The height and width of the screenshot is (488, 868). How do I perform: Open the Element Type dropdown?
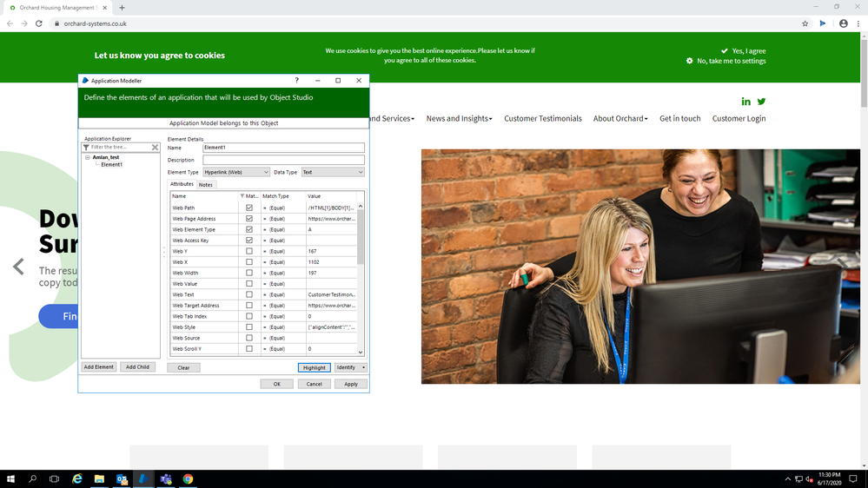click(x=266, y=173)
